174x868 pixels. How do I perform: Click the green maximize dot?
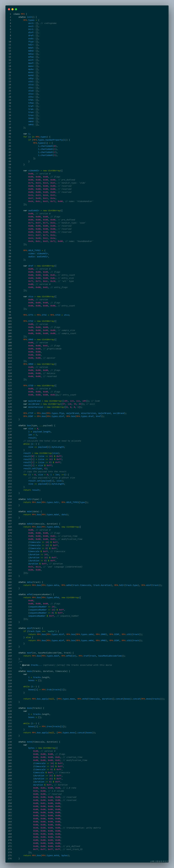click(x=16, y=9)
